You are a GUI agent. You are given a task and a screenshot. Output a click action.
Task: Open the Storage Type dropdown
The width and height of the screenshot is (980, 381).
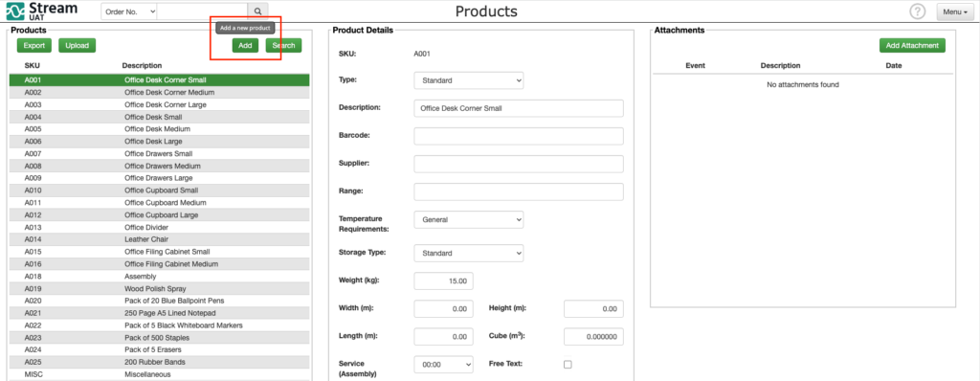point(469,253)
